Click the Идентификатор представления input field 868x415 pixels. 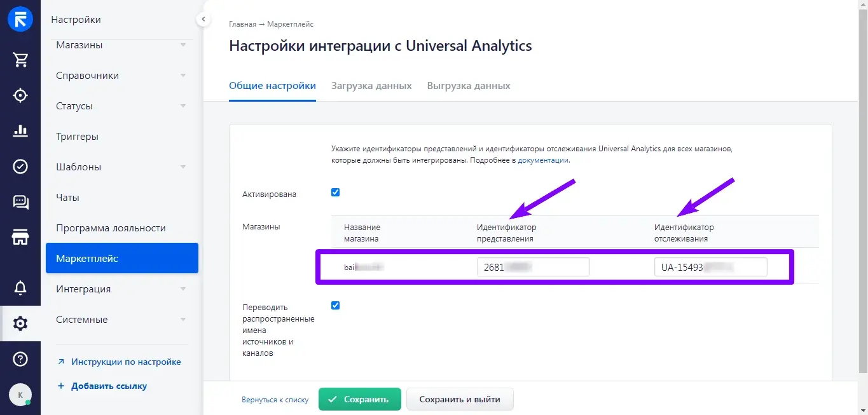click(534, 267)
